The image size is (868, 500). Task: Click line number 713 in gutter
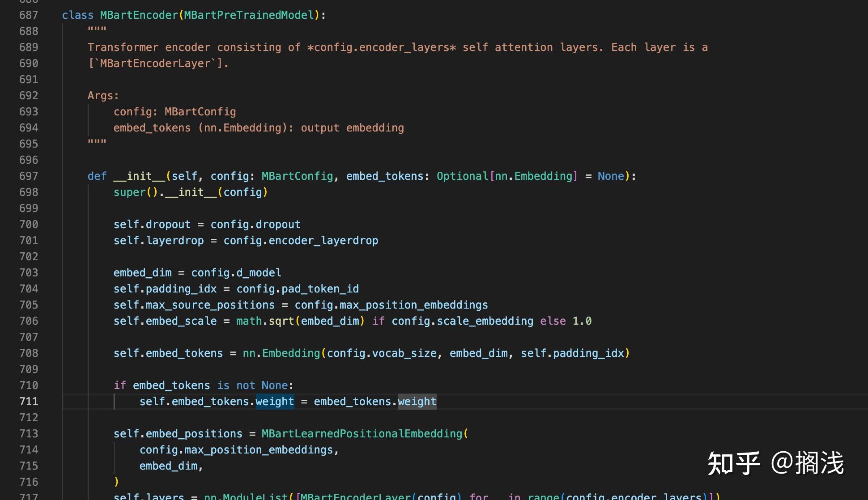coord(29,433)
